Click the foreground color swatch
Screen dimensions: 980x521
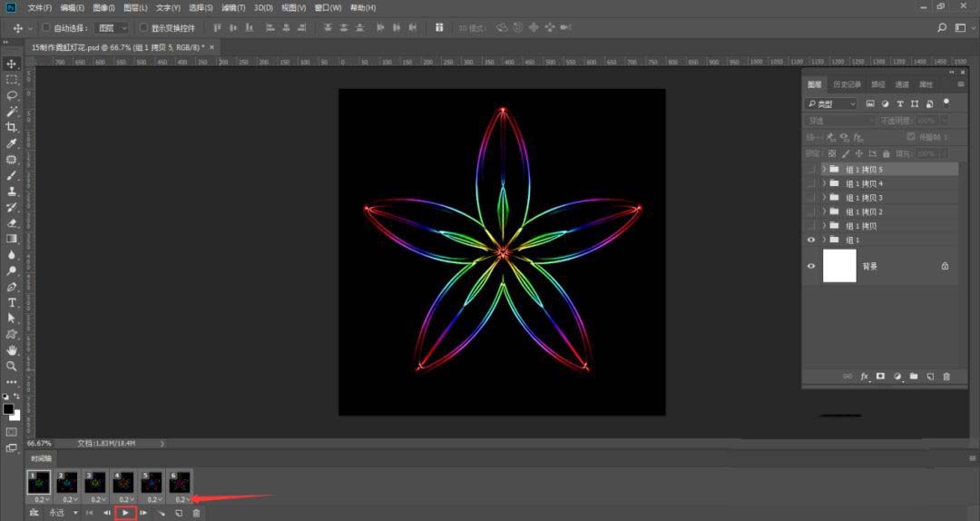coord(8,409)
